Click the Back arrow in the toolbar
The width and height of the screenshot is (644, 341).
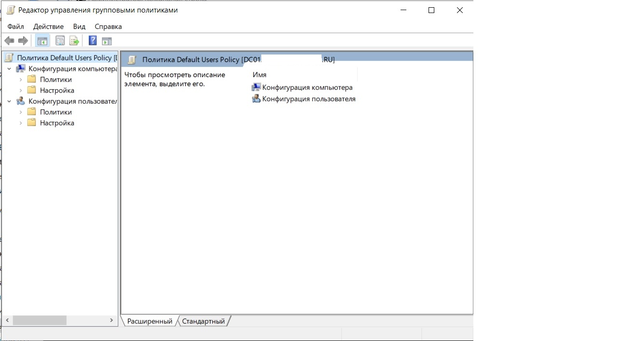[9, 41]
